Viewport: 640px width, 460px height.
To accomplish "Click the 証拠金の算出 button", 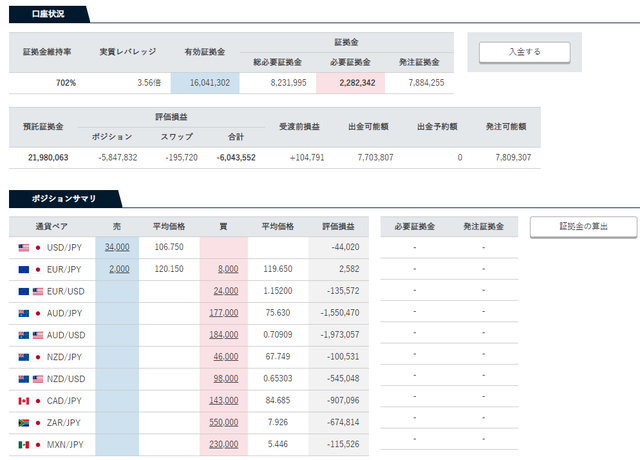I will [583, 227].
